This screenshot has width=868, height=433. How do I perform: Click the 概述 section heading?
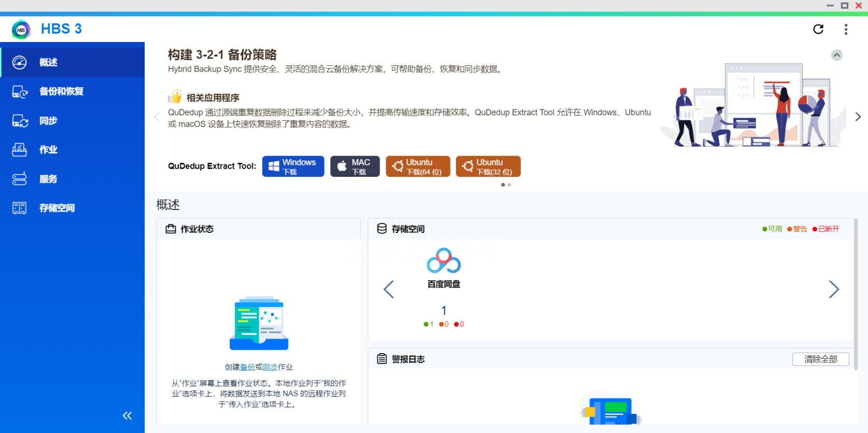[168, 205]
